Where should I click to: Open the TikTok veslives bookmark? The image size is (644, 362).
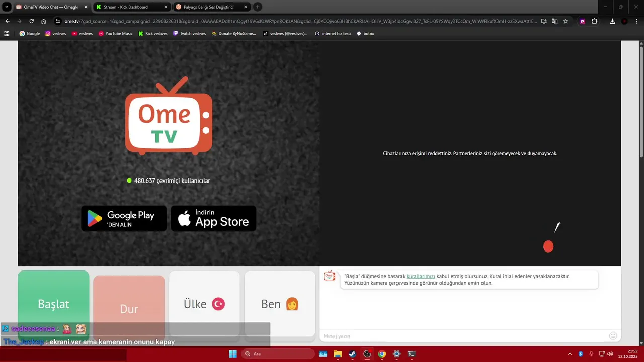285,34
